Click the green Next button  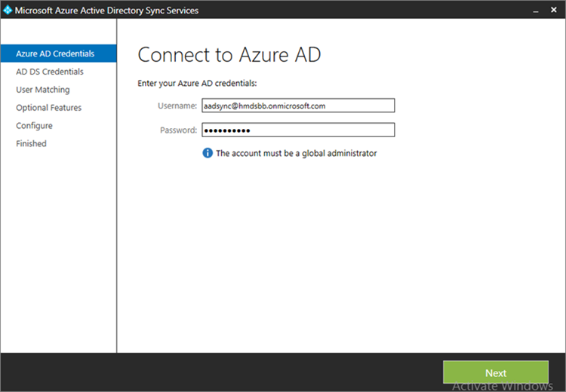tap(496, 372)
